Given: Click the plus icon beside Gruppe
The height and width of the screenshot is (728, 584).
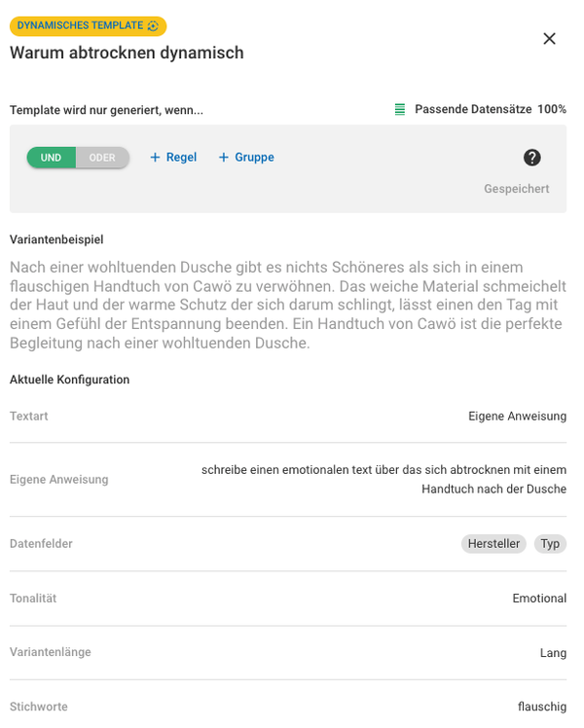Looking at the screenshot, I should pos(223,158).
